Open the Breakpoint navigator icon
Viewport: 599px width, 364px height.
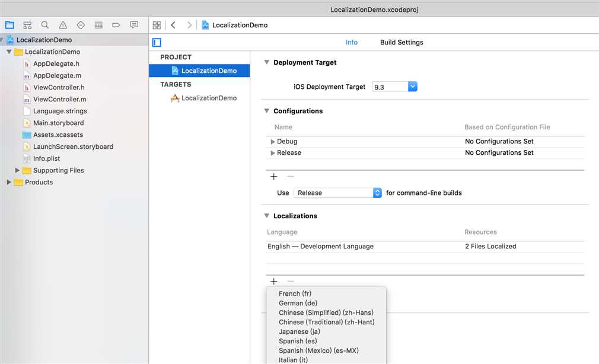tap(116, 25)
